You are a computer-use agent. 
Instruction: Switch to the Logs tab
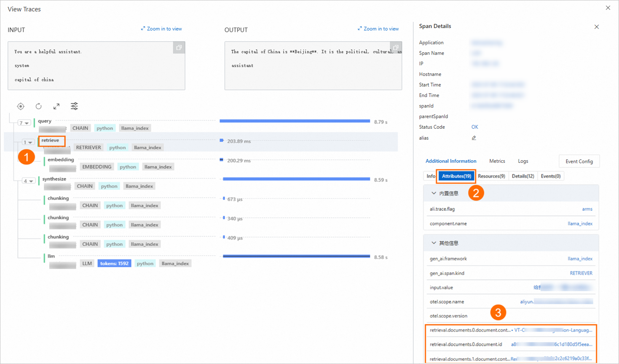coord(523,161)
